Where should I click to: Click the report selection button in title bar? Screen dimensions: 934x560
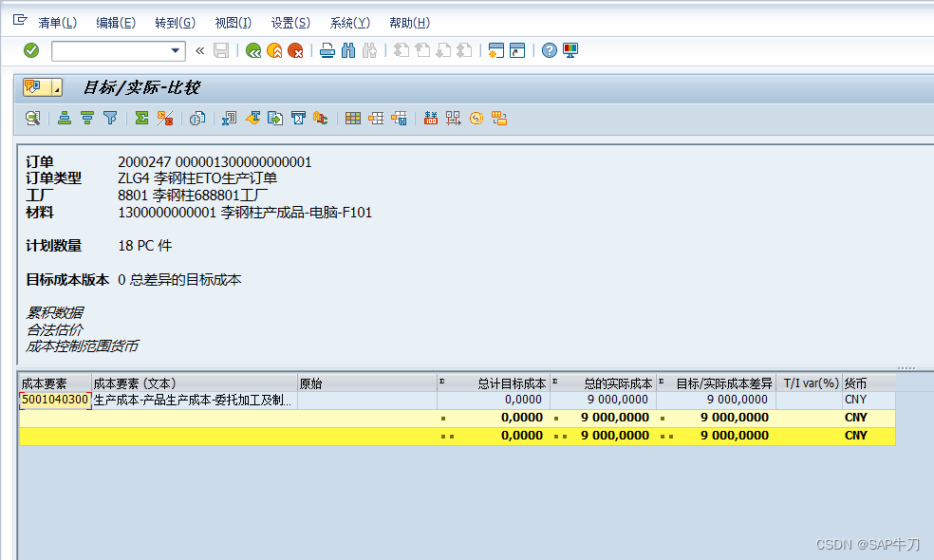click(37, 87)
